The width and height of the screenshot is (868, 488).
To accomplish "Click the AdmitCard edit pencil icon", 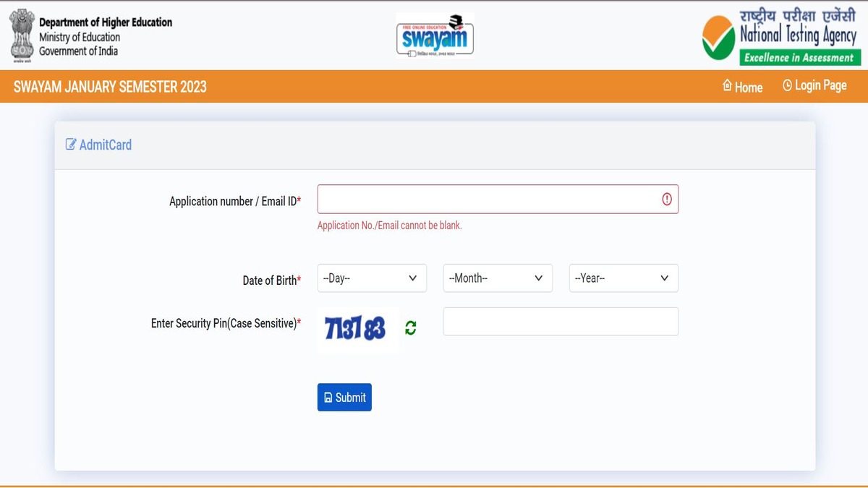I will point(70,144).
